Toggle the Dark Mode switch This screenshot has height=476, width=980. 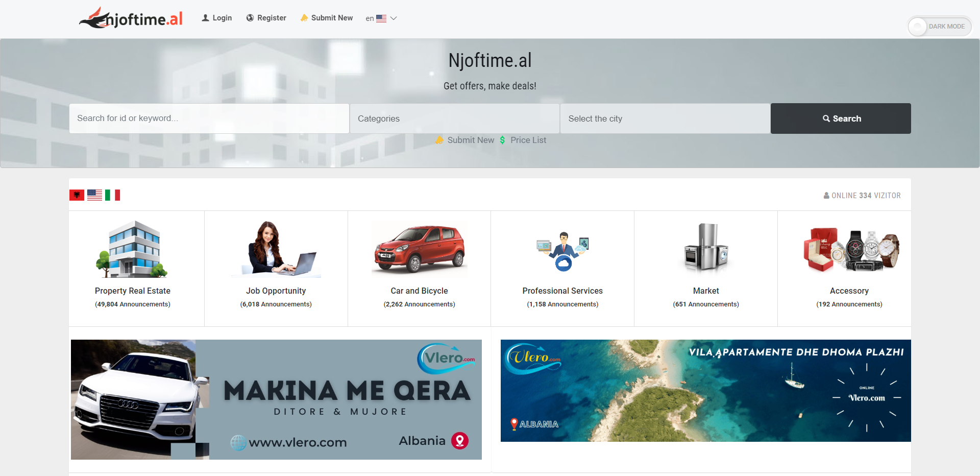click(940, 26)
